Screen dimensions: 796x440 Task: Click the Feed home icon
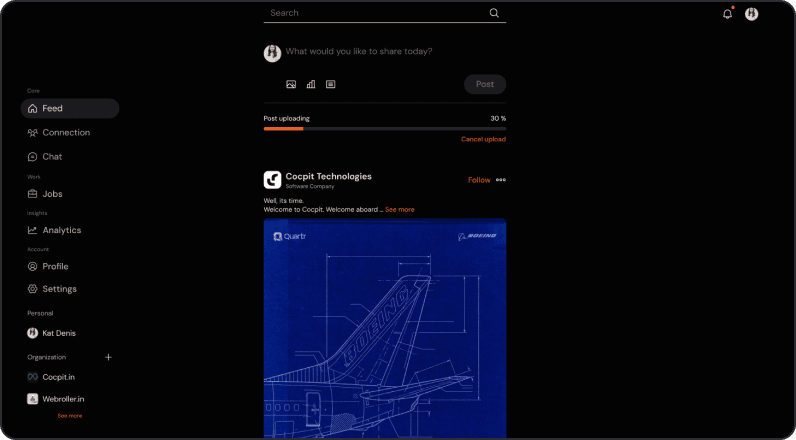(32, 108)
